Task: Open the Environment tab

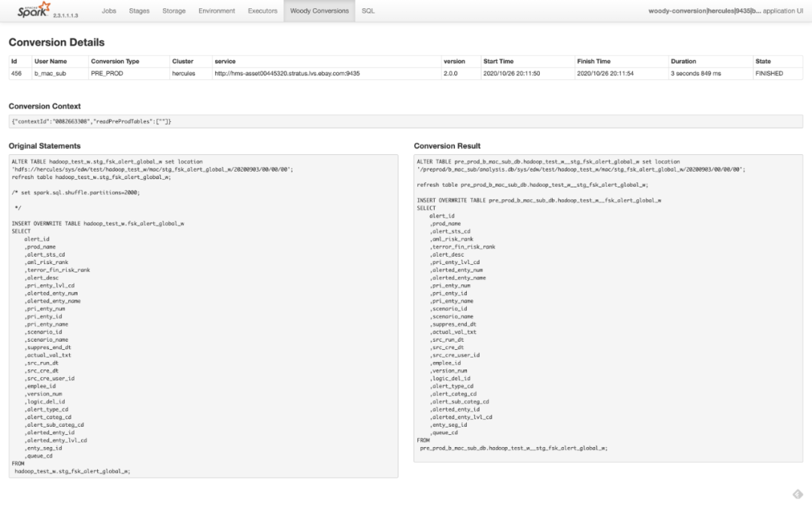Action: tap(217, 11)
